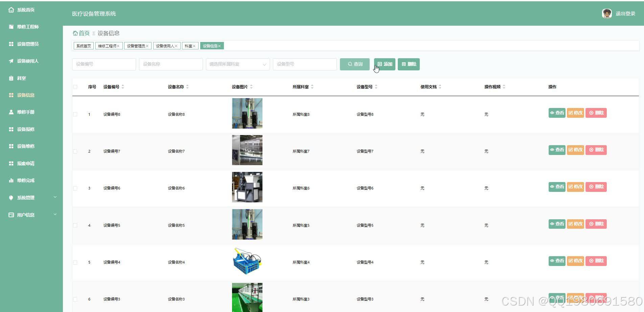Click the 首页 breadcrumb link
Screen dimensions: 644x312
point(84,33)
